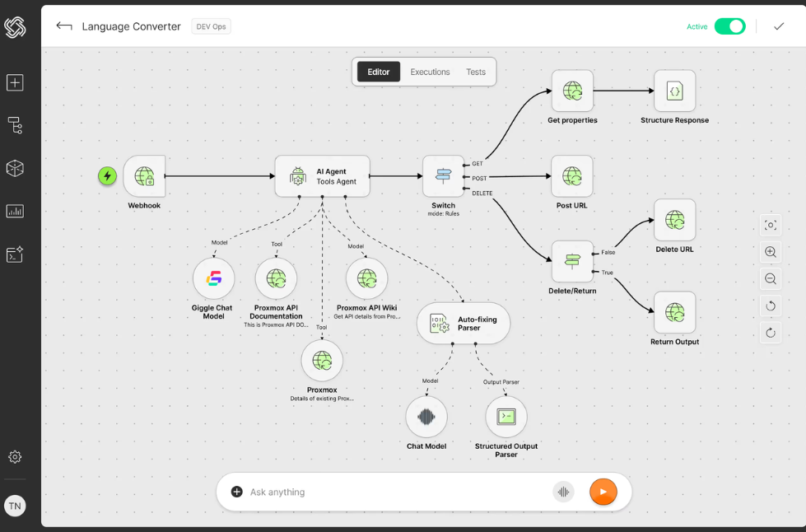806x532 pixels.
Task: Open settings gear in the sidebar
Action: coord(15,456)
